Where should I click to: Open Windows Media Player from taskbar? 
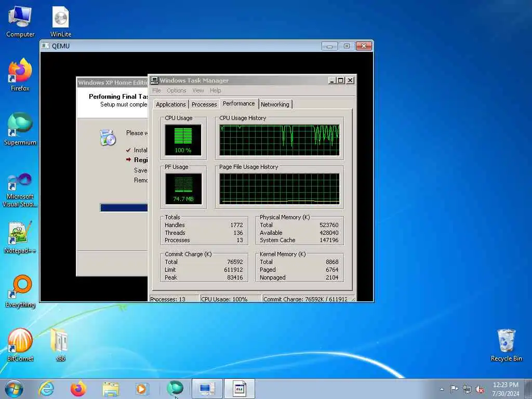pos(141,389)
